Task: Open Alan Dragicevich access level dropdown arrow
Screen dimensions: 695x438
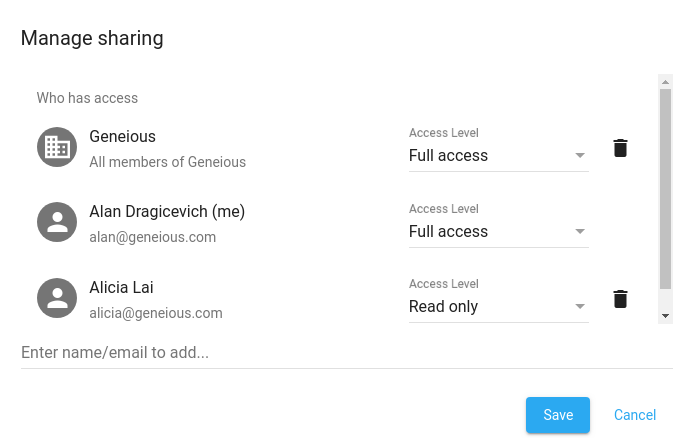Action: pos(580,231)
